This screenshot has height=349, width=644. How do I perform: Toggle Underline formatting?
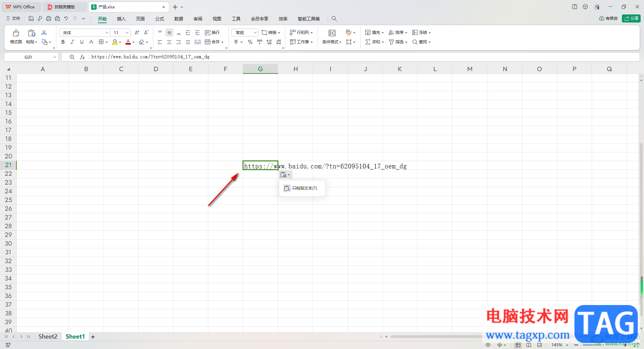coord(82,42)
